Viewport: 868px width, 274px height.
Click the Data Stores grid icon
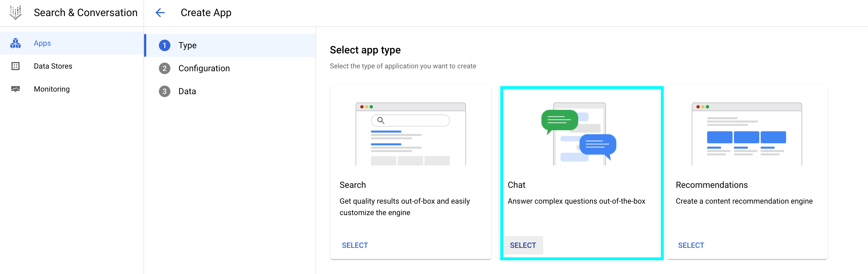15,66
